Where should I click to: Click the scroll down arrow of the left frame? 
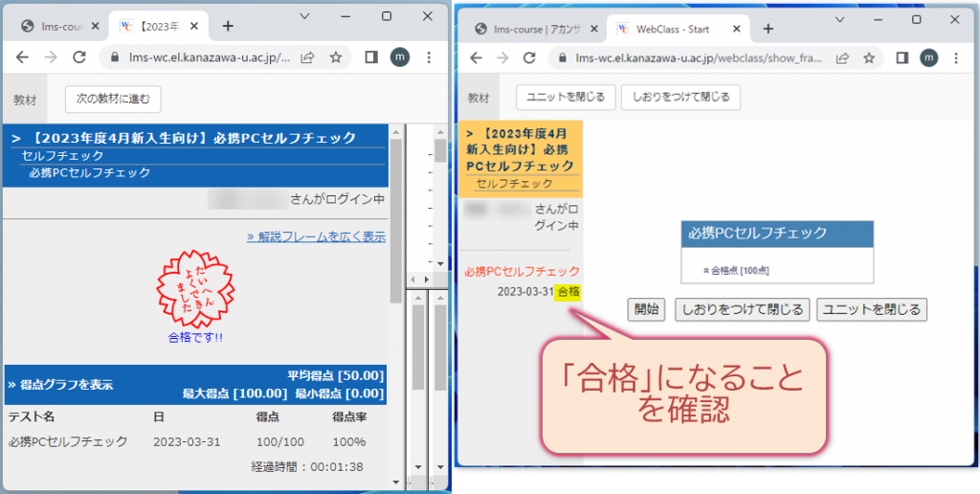coord(395,482)
